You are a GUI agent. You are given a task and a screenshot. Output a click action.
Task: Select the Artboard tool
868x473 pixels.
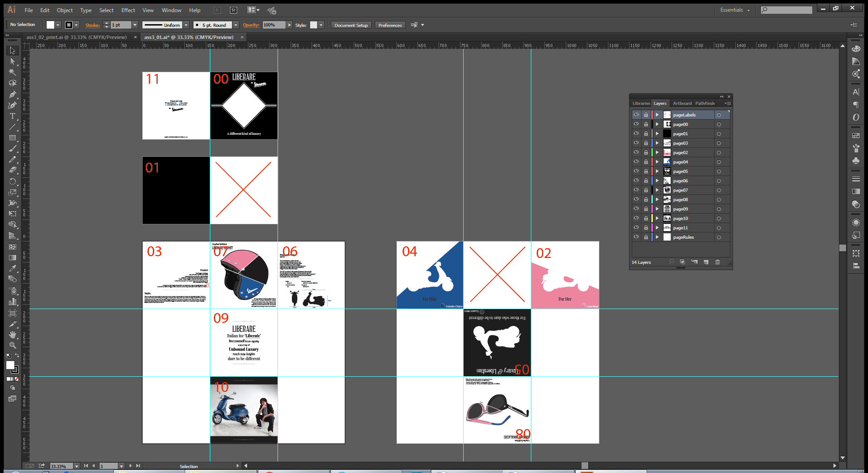point(13,313)
